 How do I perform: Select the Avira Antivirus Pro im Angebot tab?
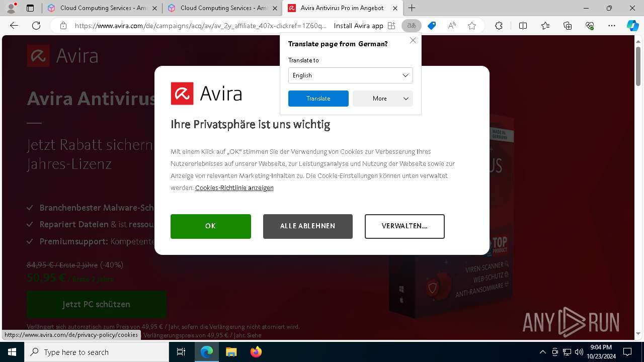pyautogui.click(x=343, y=8)
